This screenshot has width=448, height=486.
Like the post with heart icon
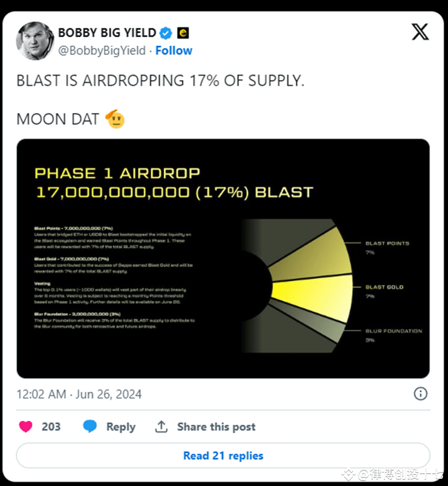point(26,426)
